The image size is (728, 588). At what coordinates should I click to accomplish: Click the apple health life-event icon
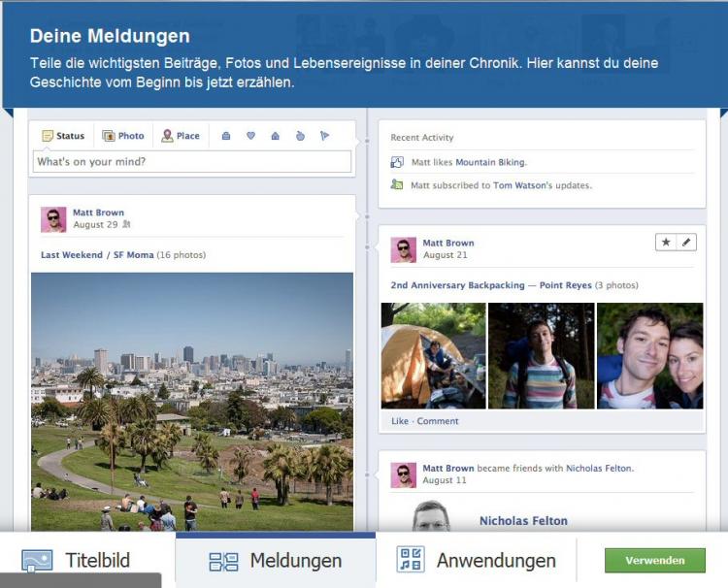pyautogui.click(x=300, y=136)
